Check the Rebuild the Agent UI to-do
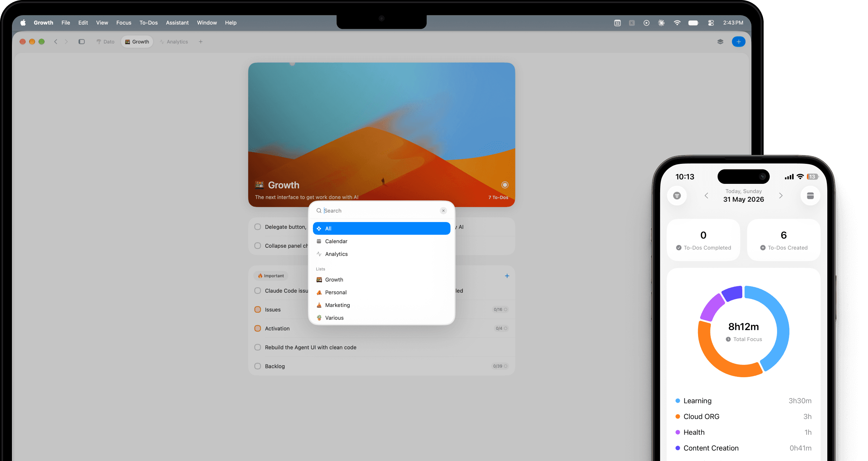Viewport: 868px width, 461px height. coord(258,347)
